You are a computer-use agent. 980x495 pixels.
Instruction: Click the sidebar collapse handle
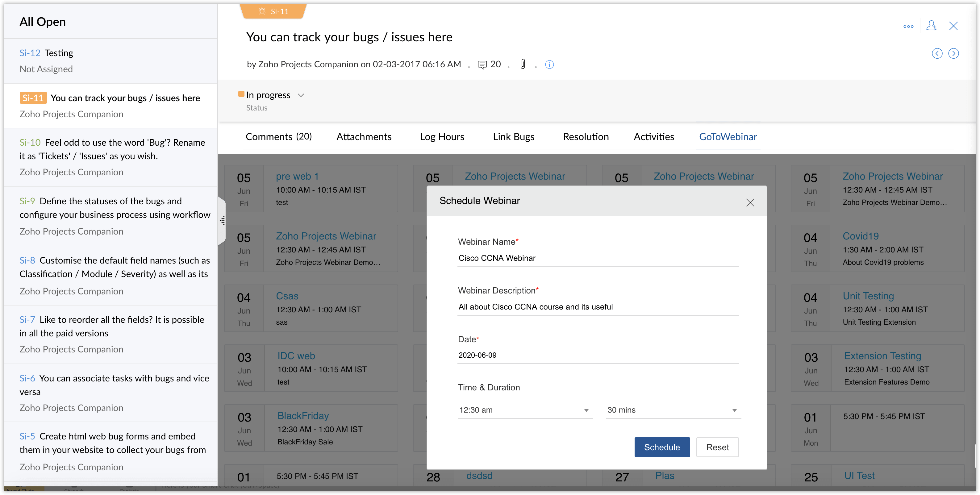(x=222, y=221)
